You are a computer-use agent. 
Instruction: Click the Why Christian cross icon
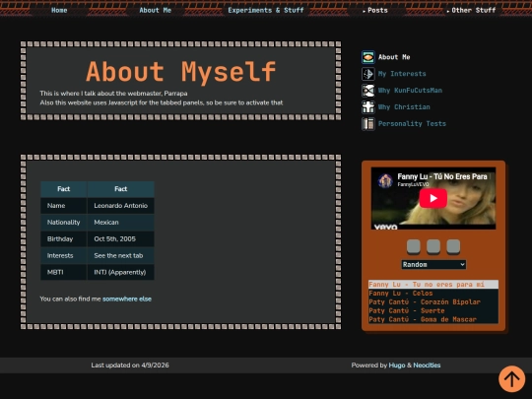click(x=368, y=106)
